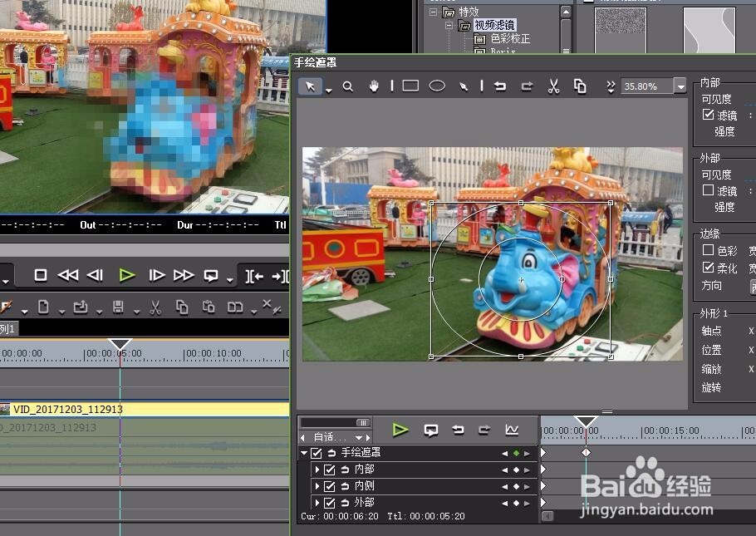Enable the 外部 滤镜 filter checkbox
The width and height of the screenshot is (756, 536).
pyautogui.click(x=709, y=190)
